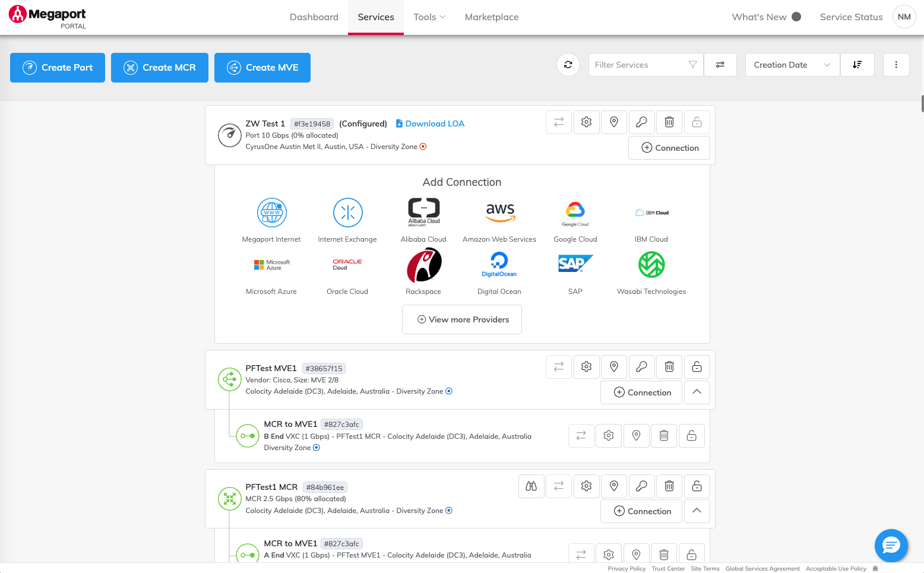Click the ZW Test 1 port status icon

click(x=230, y=135)
